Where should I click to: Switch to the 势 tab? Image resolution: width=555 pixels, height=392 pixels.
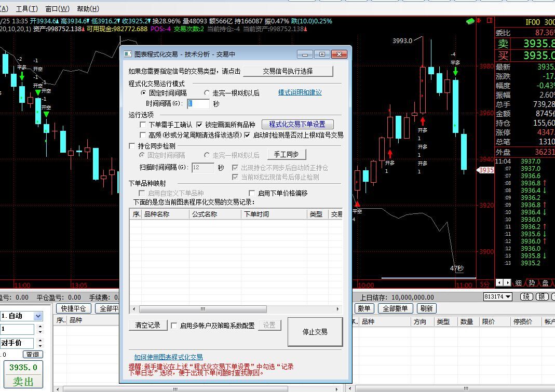pyautogui.click(x=532, y=283)
